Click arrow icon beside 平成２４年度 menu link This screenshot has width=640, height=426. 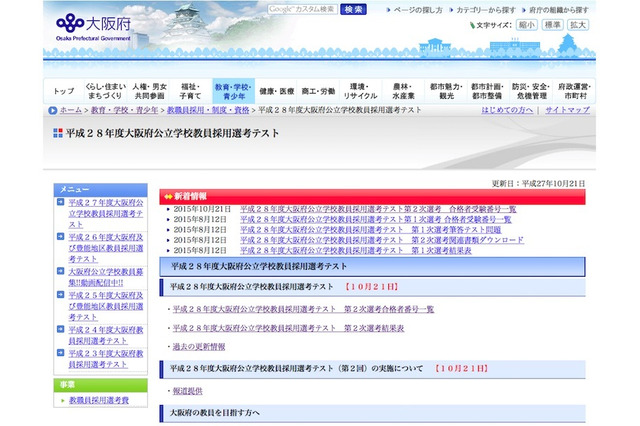pyautogui.click(x=60, y=329)
